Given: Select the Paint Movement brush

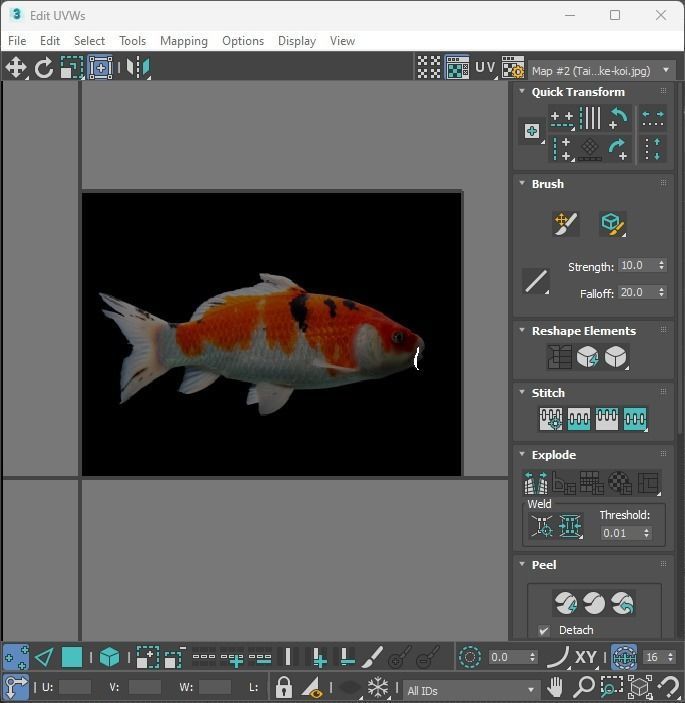Looking at the screenshot, I should click(x=565, y=223).
